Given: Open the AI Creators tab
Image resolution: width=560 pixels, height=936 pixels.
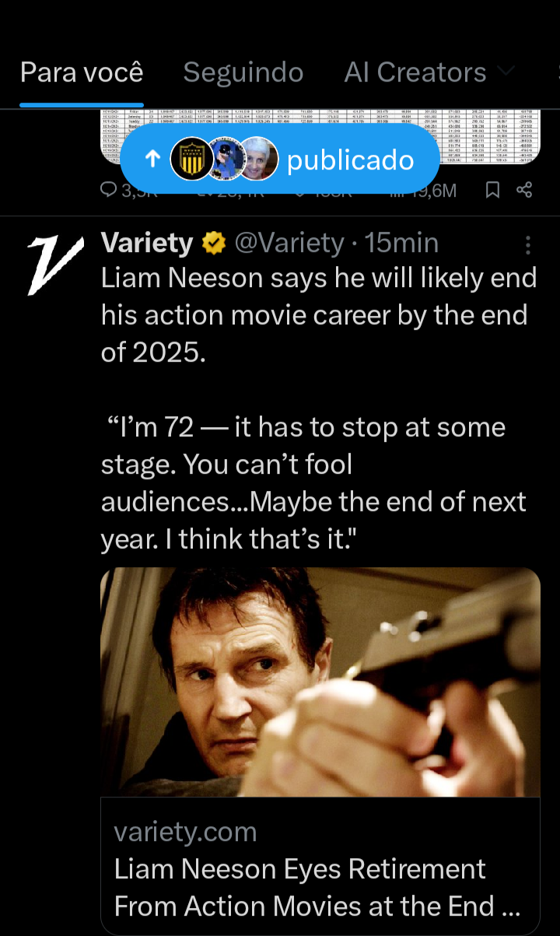Looking at the screenshot, I should (x=415, y=72).
